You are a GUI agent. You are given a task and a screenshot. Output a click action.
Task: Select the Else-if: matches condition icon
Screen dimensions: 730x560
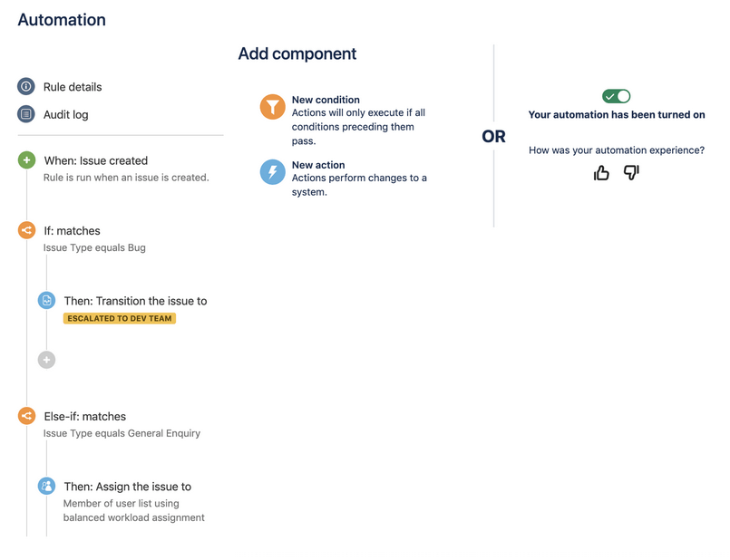(26, 417)
